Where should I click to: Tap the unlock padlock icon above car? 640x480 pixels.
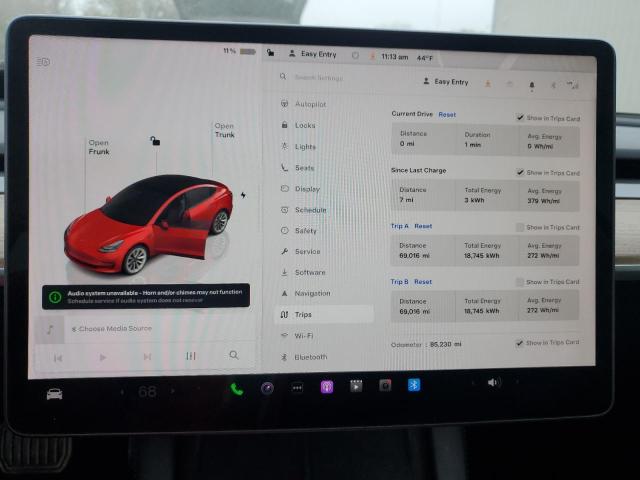(x=155, y=141)
